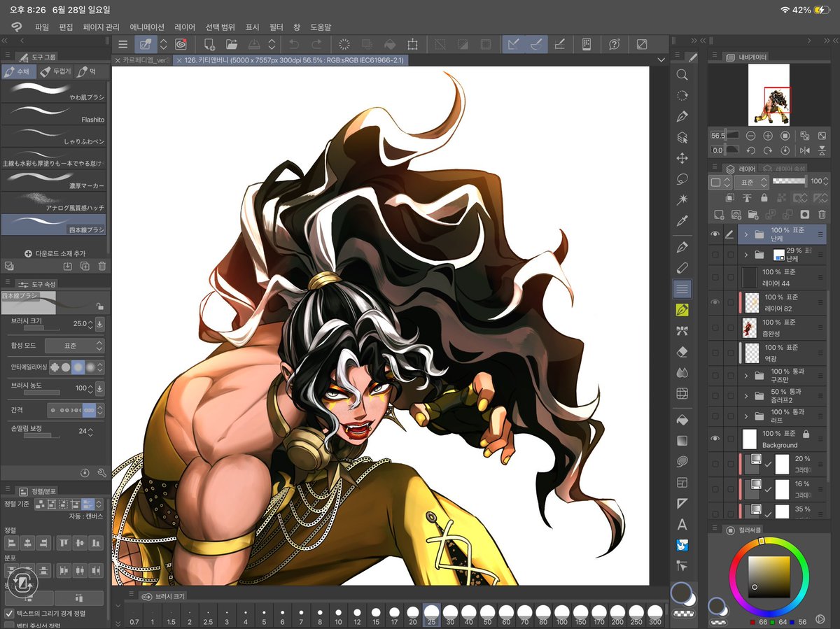Image resolution: width=840 pixels, height=629 pixels.
Task: Open the 편집 menu
Action: tap(66, 27)
